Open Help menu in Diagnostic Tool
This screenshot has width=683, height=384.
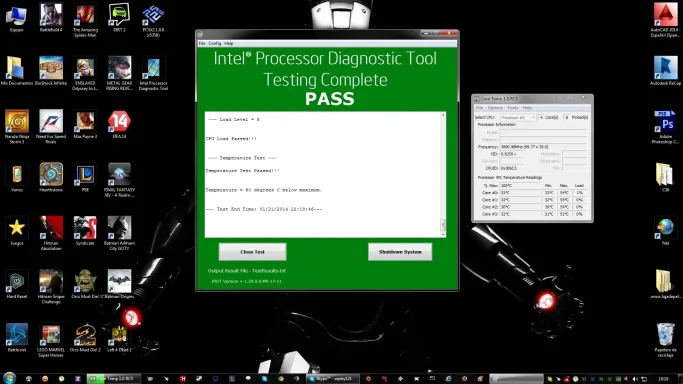click(229, 44)
